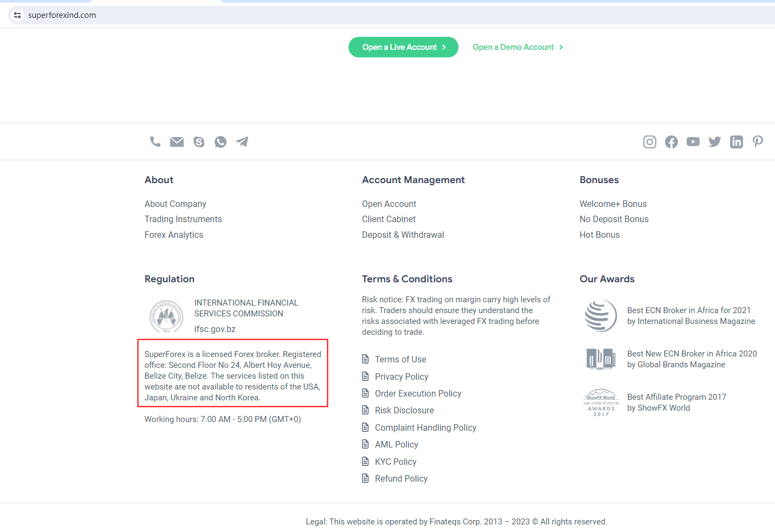The height and width of the screenshot is (532, 775).
Task: Click the document icon beside Risk Disclosure
Action: coord(365,410)
